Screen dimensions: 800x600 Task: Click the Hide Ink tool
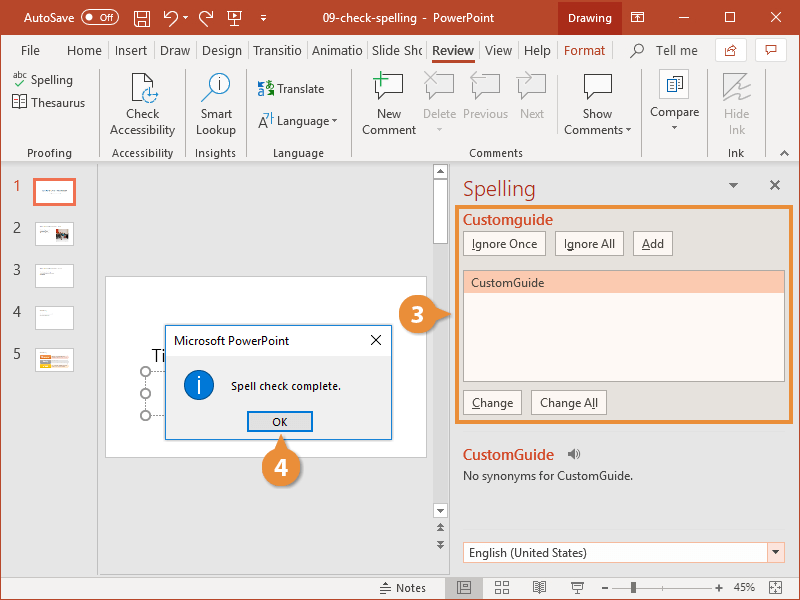click(x=736, y=105)
